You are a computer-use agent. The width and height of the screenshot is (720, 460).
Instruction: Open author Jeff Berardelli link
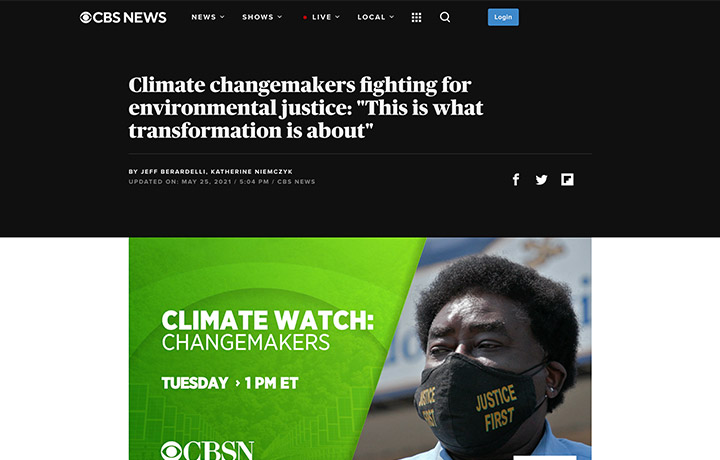tap(173, 172)
